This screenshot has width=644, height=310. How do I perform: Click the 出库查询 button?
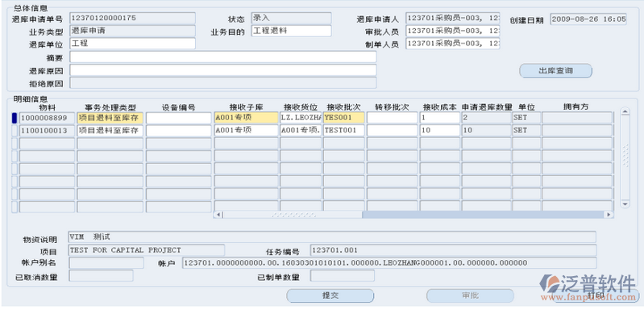click(x=555, y=71)
